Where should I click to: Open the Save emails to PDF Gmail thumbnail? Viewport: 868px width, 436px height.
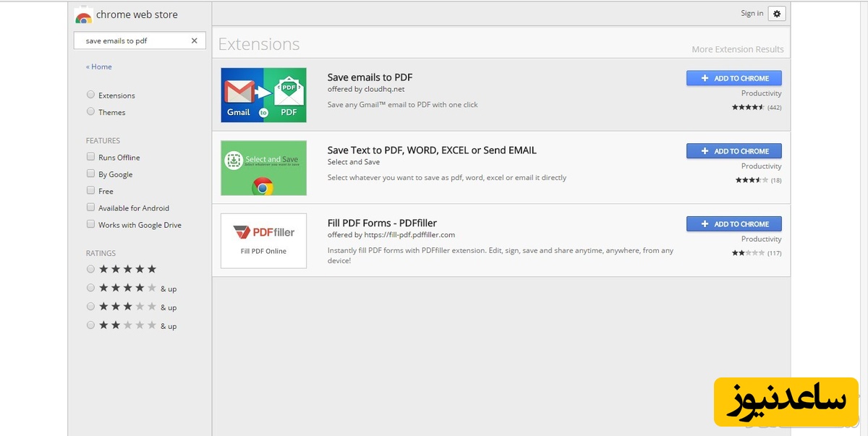(263, 95)
